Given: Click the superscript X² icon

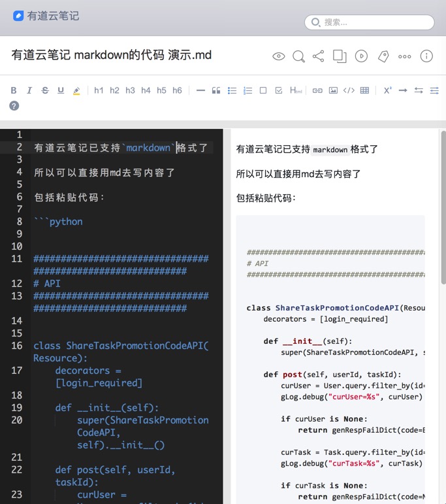Looking at the screenshot, I should pyautogui.click(x=388, y=90).
